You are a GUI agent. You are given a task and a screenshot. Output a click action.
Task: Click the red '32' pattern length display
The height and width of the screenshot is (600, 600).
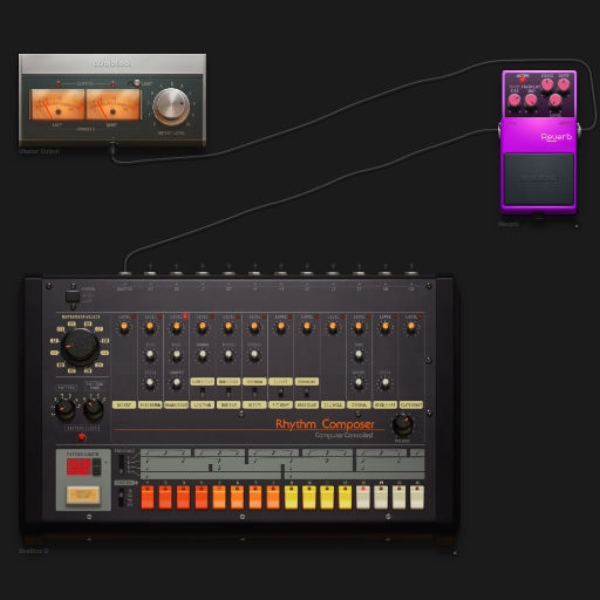79,467
